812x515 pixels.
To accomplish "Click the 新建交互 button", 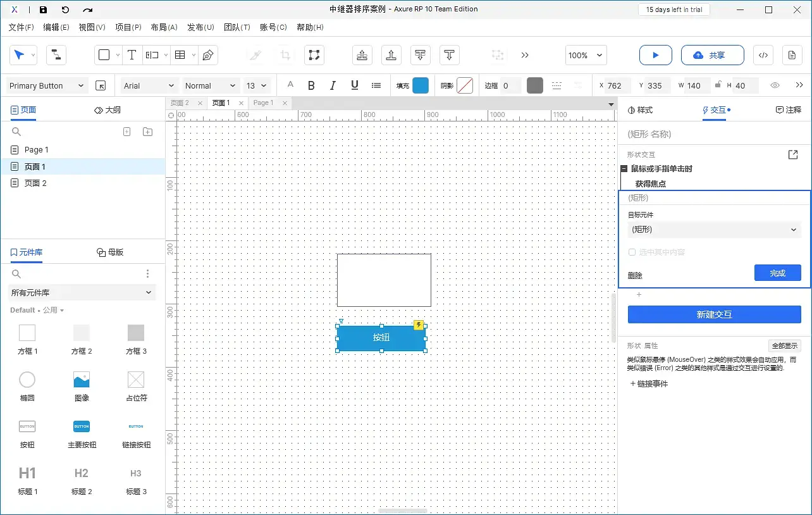I will (x=714, y=314).
